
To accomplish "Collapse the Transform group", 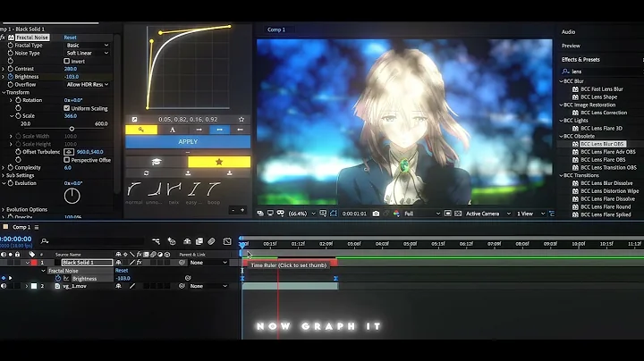I will click(4, 93).
